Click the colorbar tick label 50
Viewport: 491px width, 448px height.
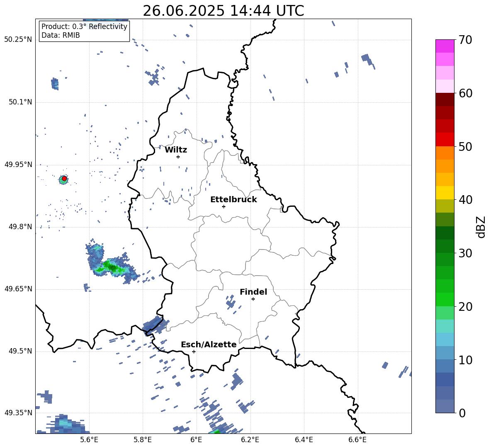pos(465,147)
